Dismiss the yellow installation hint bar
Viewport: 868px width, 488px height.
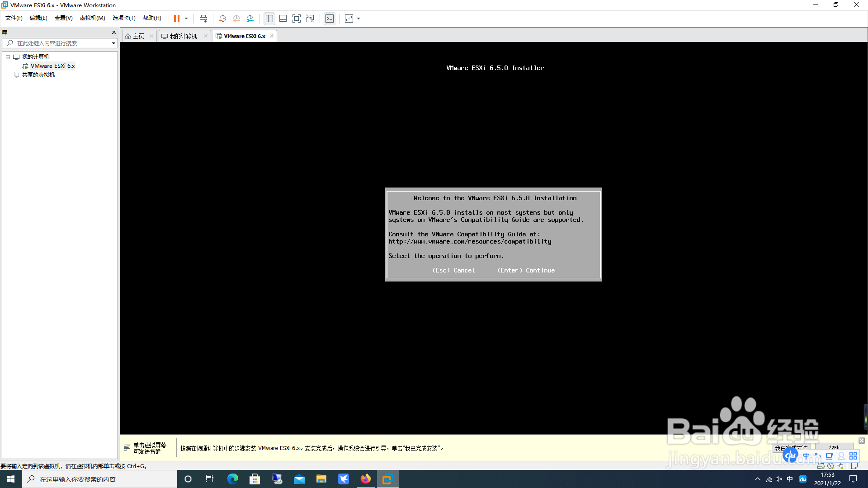click(x=862, y=441)
